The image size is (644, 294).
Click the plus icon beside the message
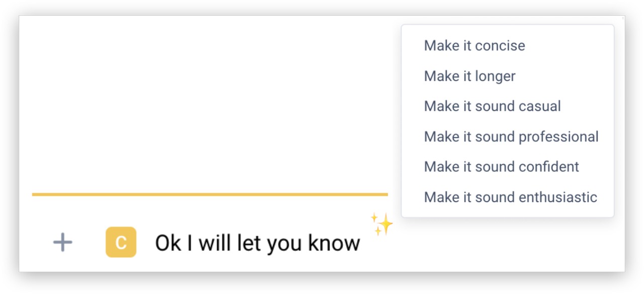pyautogui.click(x=63, y=243)
